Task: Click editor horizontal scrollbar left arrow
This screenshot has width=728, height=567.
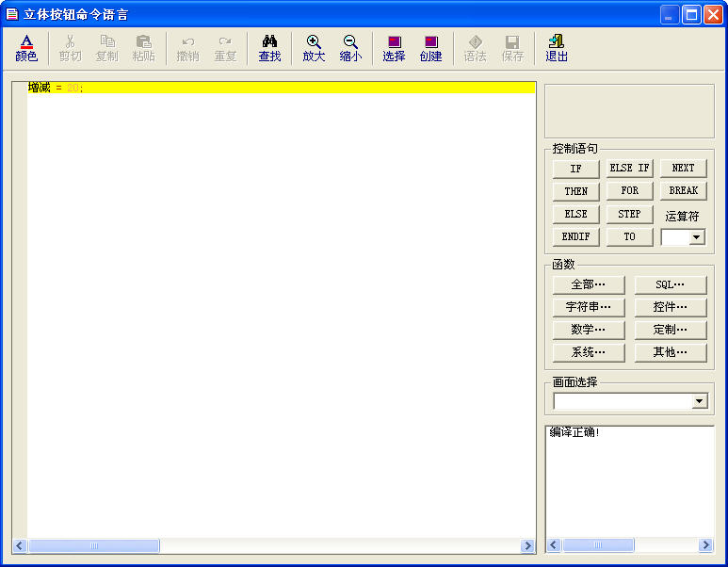Action: tap(20, 545)
